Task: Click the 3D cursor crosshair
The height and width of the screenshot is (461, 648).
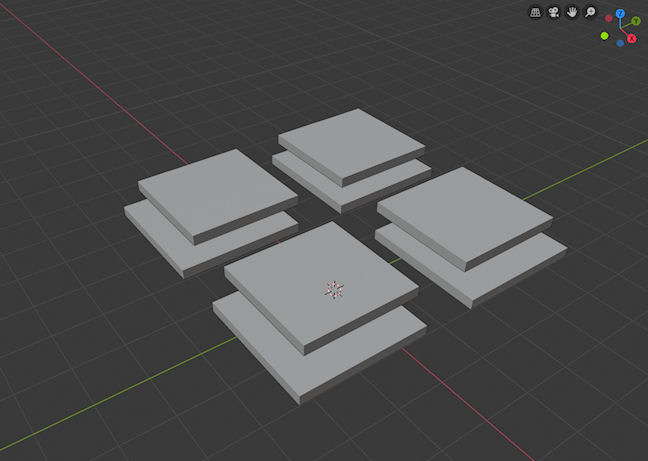Action: pyautogui.click(x=334, y=290)
